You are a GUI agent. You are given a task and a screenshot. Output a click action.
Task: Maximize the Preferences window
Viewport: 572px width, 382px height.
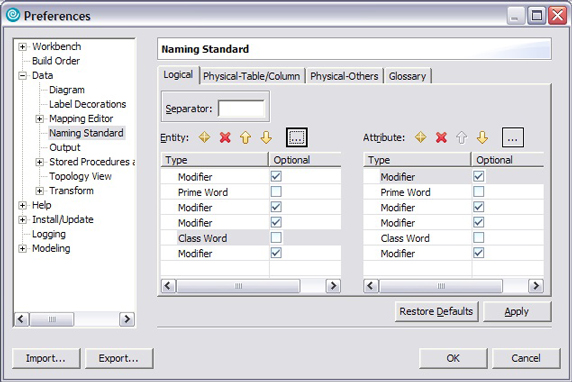point(537,16)
